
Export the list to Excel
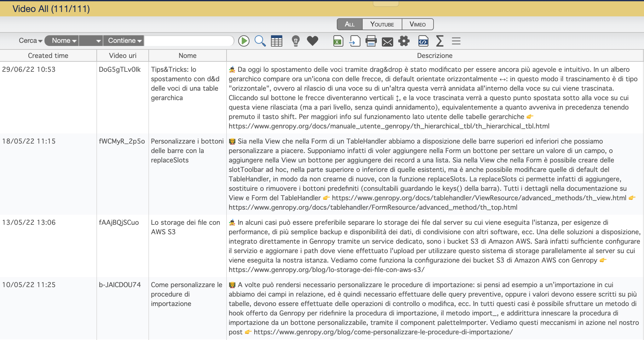[338, 41]
